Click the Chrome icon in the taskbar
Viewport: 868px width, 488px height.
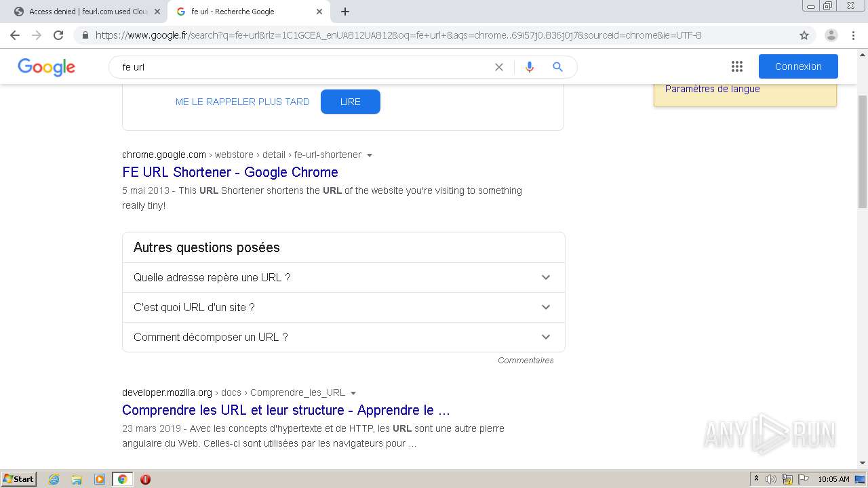coord(122,479)
